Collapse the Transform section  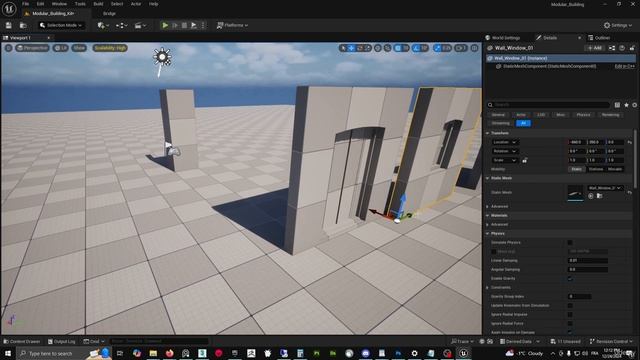click(x=487, y=133)
